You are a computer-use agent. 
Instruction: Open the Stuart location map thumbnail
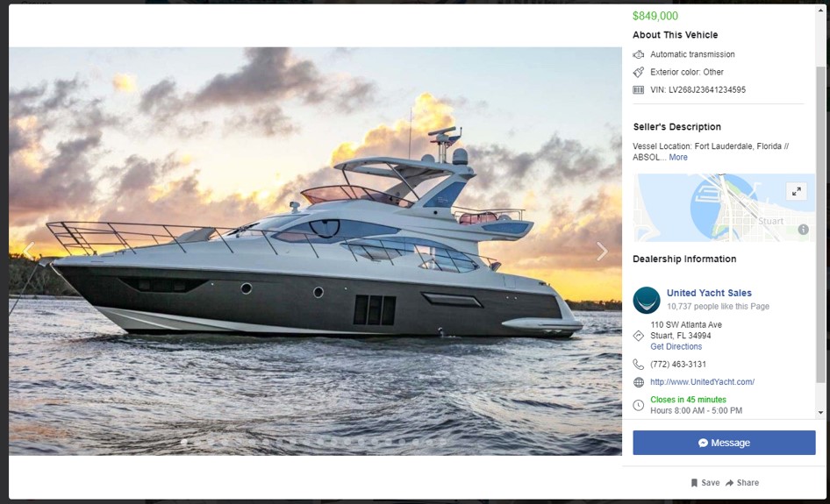point(724,208)
